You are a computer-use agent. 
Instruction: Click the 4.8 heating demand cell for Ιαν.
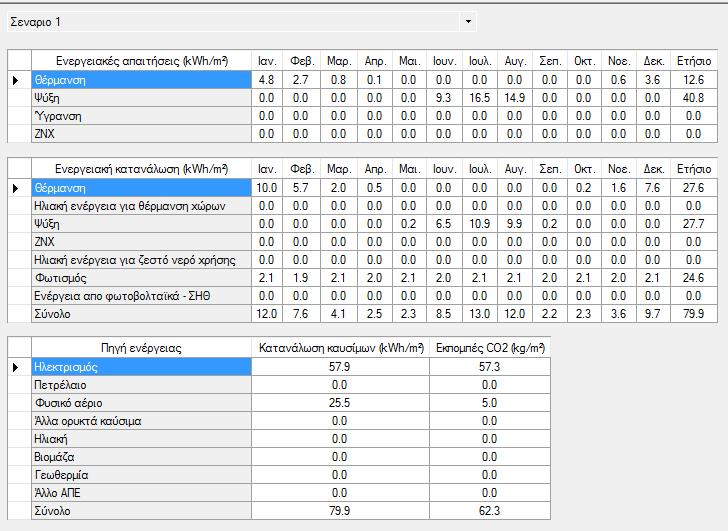point(267,80)
